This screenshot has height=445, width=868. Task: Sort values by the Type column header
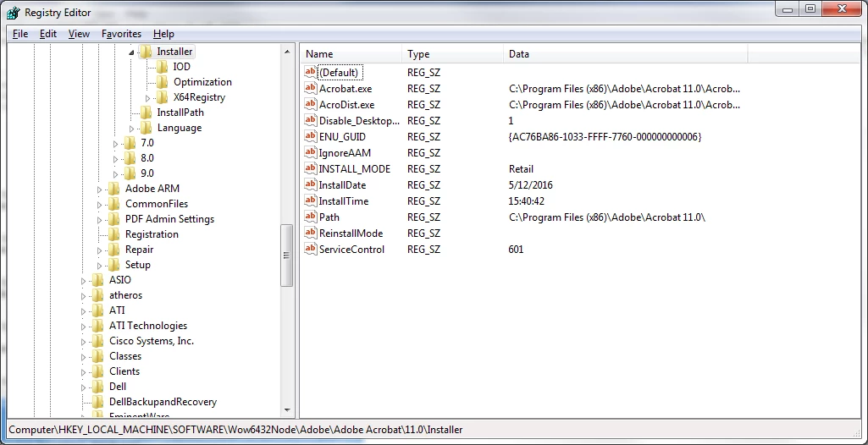click(x=453, y=54)
